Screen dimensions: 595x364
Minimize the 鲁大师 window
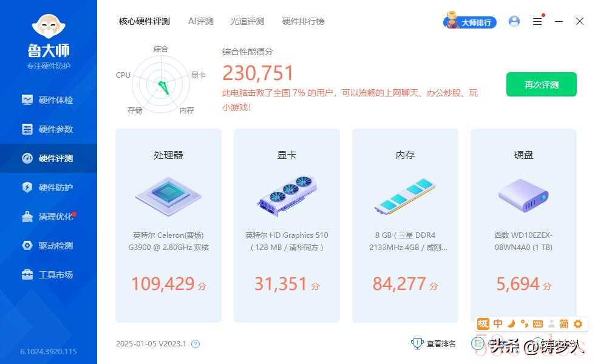pos(559,22)
